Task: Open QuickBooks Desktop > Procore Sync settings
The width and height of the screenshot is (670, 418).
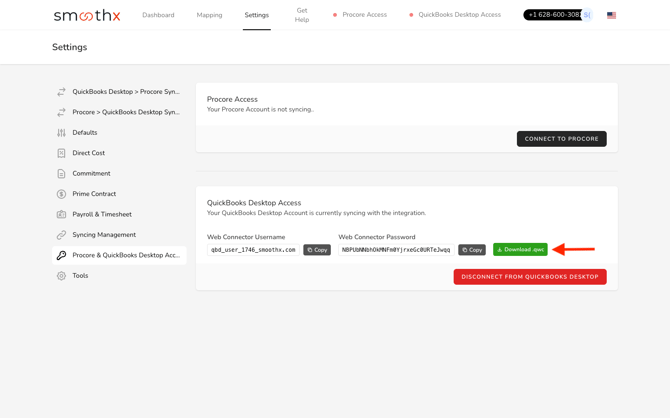Action: click(125, 92)
